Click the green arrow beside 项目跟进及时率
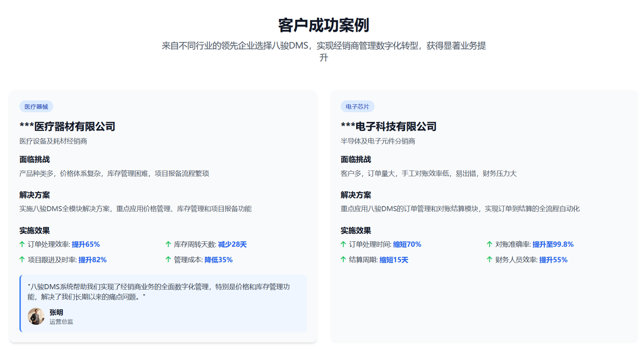Image resolution: width=644 pixels, height=355 pixels. click(x=22, y=260)
